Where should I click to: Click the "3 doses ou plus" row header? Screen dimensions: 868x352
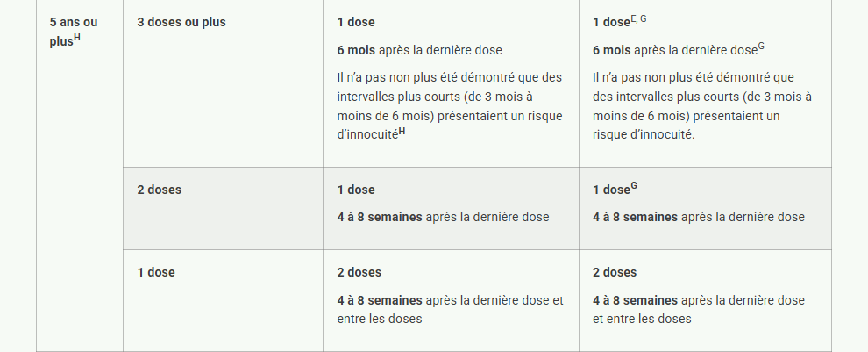(181, 22)
